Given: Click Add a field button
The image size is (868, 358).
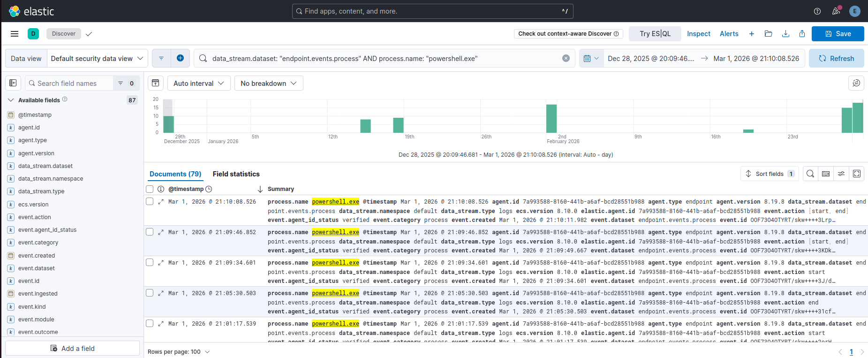Looking at the screenshot, I should coord(73,348).
